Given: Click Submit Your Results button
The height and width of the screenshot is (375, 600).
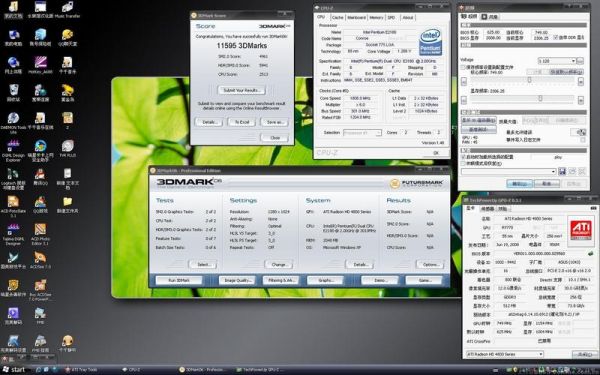Looking at the screenshot, I should click(x=241, y=90).
